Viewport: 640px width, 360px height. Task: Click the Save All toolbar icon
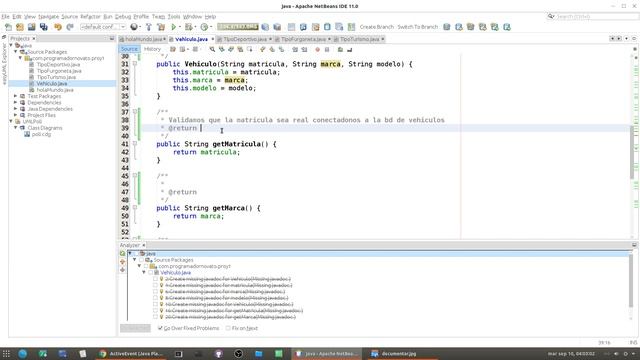[x=44, y=27]
